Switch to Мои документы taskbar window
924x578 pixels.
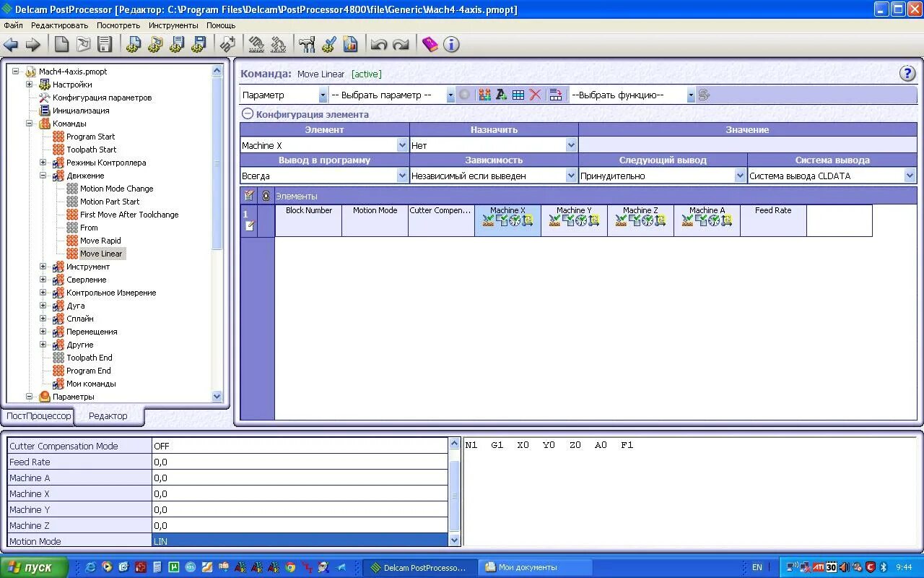click(536, 568)
